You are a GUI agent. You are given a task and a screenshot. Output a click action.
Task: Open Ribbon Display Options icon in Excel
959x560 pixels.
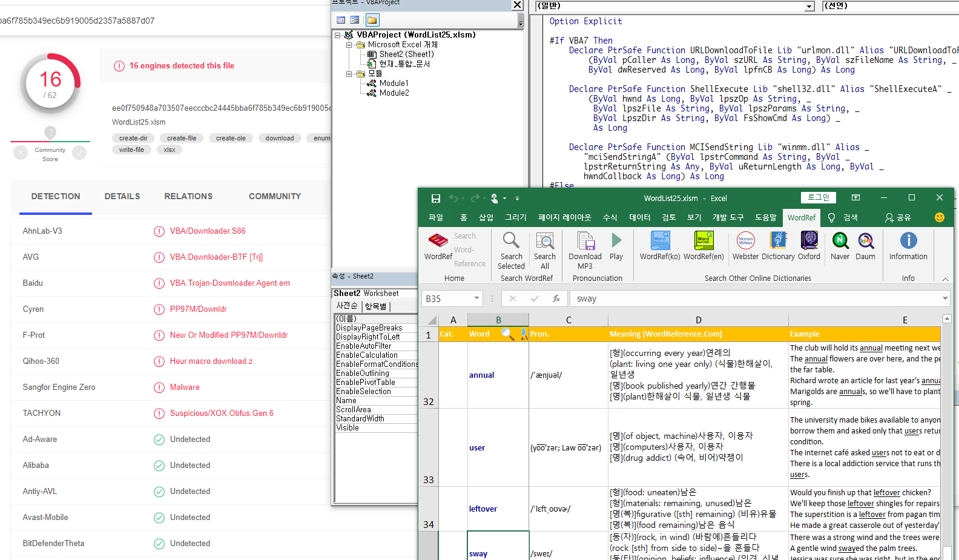(855, 197)
